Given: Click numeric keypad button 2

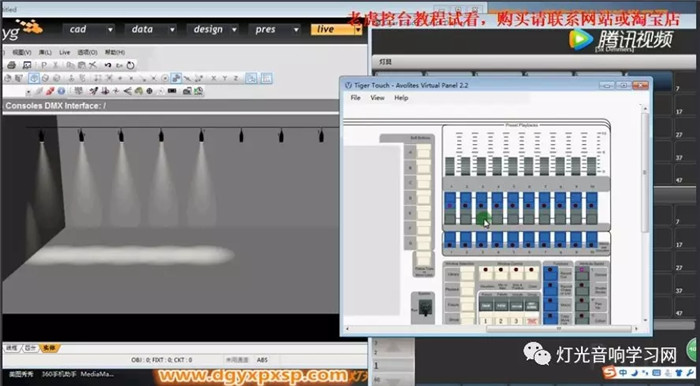Looking at the screenshot, I should 501,321.
